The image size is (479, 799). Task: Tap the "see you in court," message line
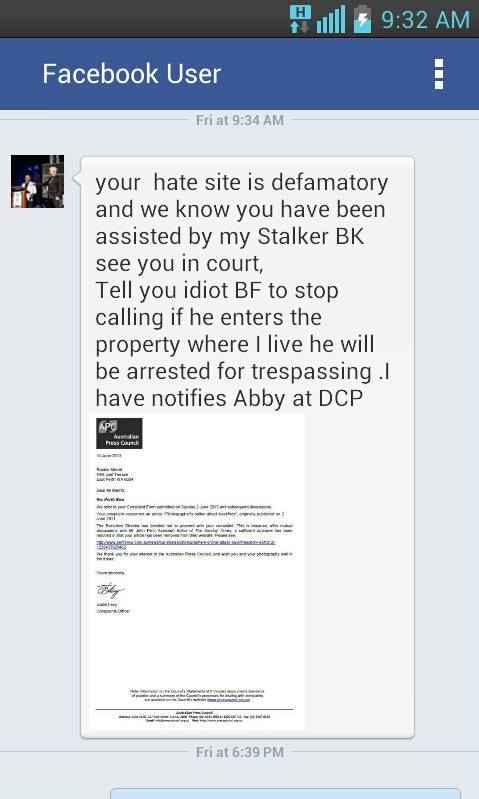click(179, 263)
